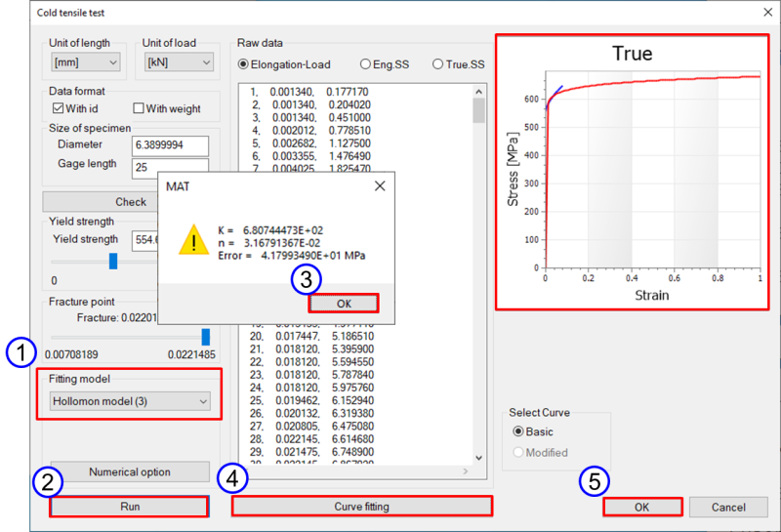Click the Fracture point slider handle
781x532 pixels.
pyautogui.click(x=205, y=336)
